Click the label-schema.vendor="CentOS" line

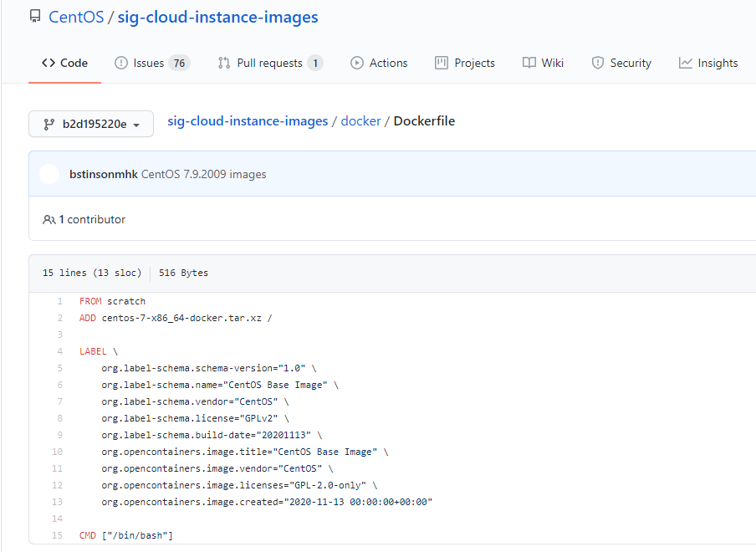coord(195,401)
